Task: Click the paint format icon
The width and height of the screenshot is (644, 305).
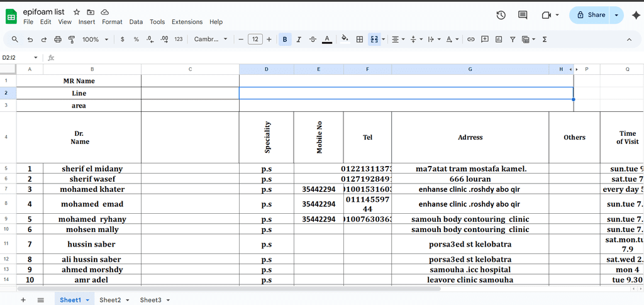Action: pyautogui.click(x=71, y=39)
